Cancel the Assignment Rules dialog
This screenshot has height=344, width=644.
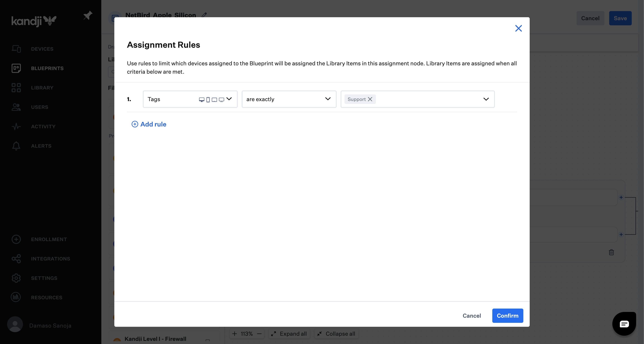[x=472, y=315]
